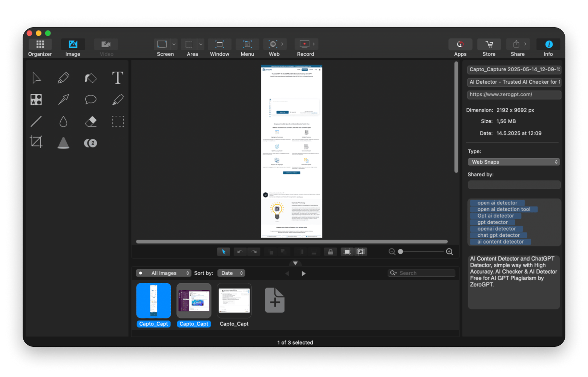Open the Type dropdown showing Web Snaps
This screenshot has width=588, height=377.
(514, 162)
